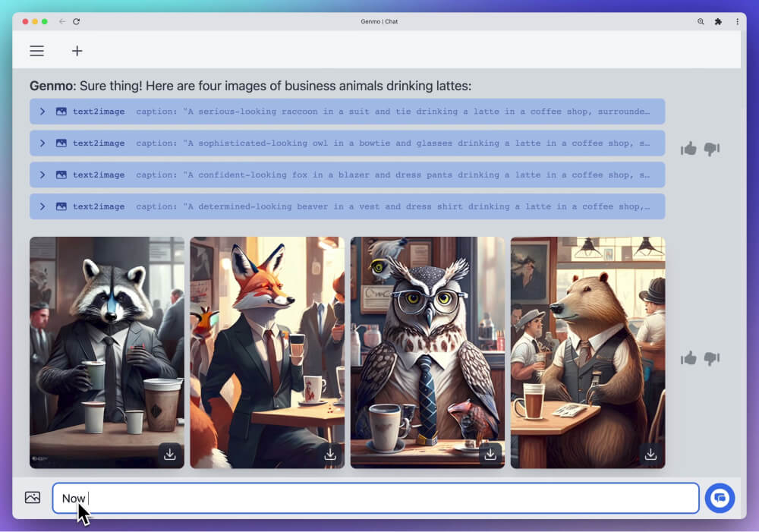Open the browser extensions puzzle icon
This screenshot has width=759, height=532.
click(x=718, y=22)
